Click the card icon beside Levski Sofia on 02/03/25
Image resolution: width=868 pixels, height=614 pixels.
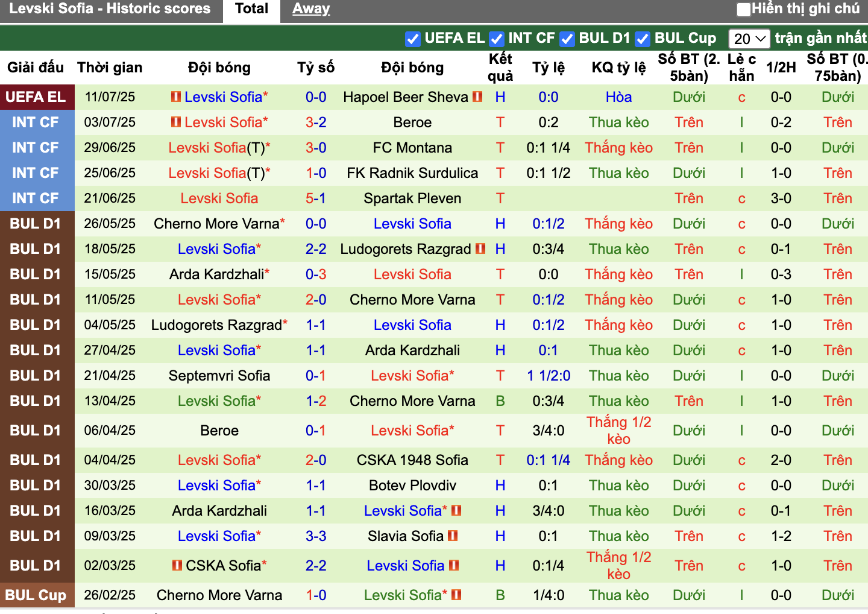click(x=454, y=565)
